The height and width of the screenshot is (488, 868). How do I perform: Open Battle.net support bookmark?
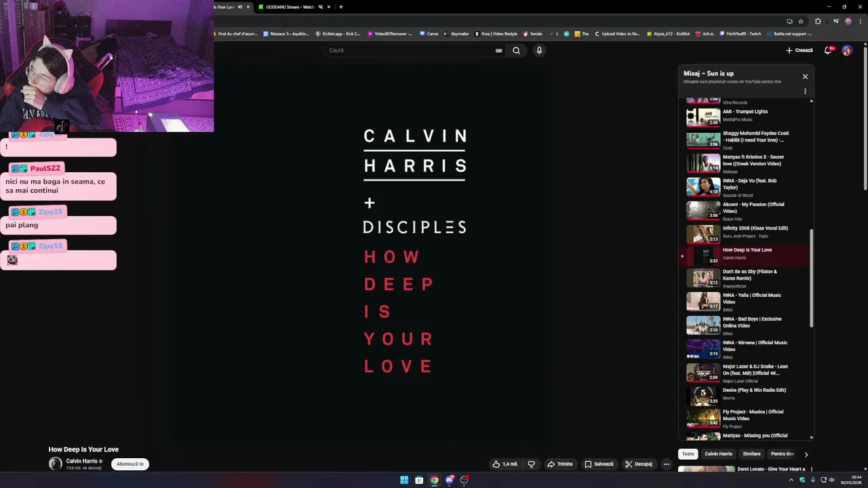[x=789, y=34]
